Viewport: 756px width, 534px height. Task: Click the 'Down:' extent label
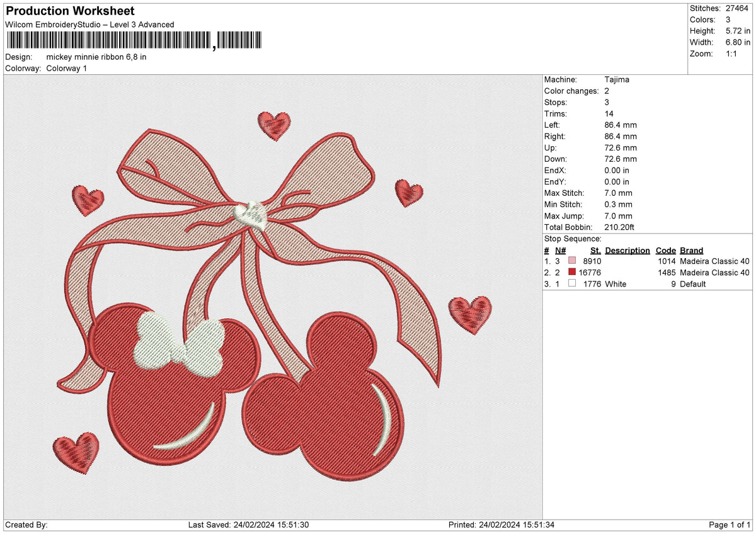[556, 159]
